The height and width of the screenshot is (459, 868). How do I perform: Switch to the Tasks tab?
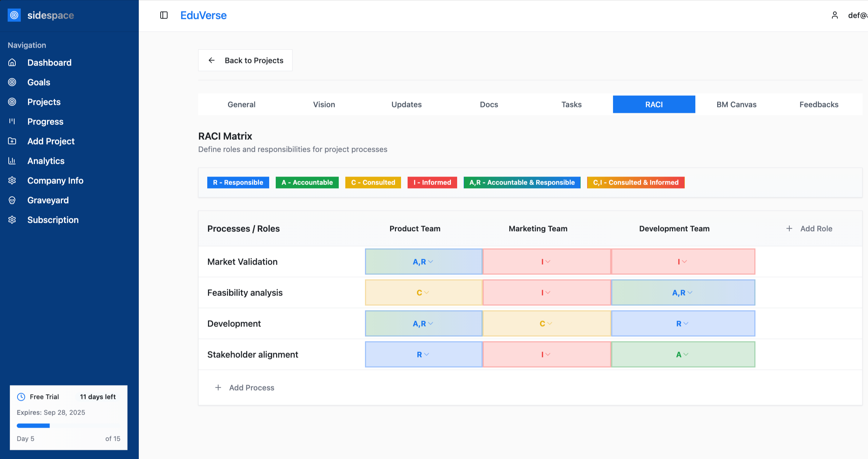tap(572, 104)
